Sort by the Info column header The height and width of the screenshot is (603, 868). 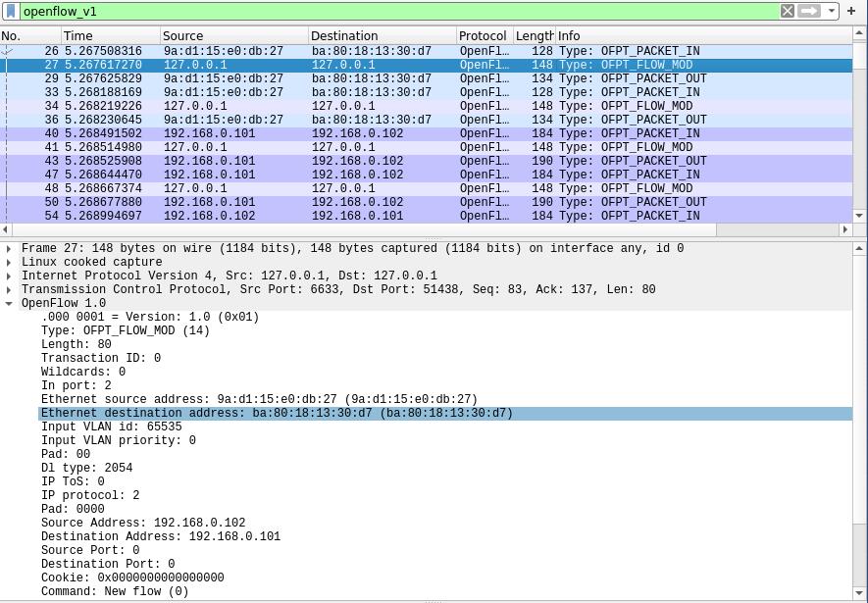(x=703, y=36)
